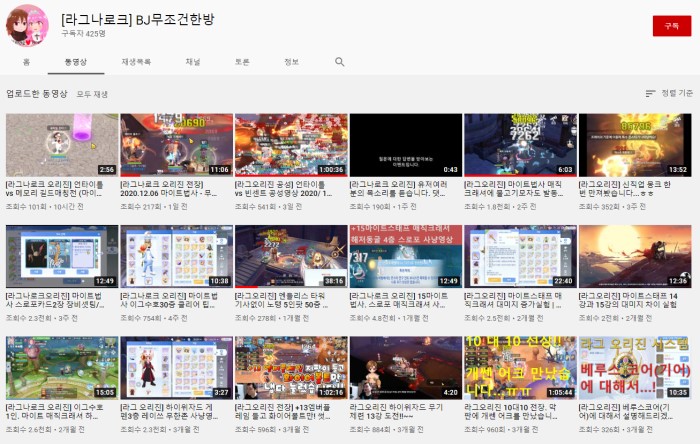The image size is (700, 444).
Task: Open title '마이트법사 스로포카드2장 장비셋팅'
Action: coord(55,300)
